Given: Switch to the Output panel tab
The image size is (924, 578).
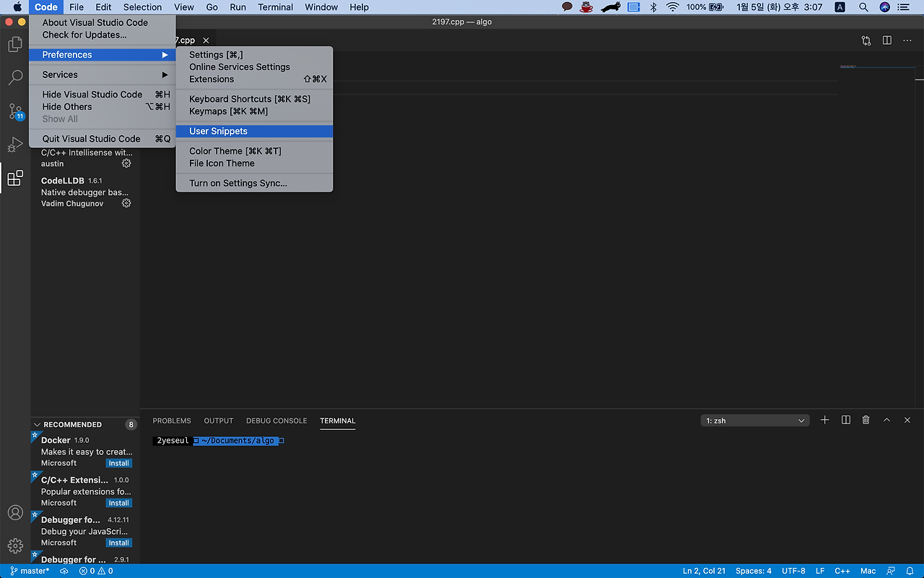Looking at the screenshot, I should [x=219, y=420].
